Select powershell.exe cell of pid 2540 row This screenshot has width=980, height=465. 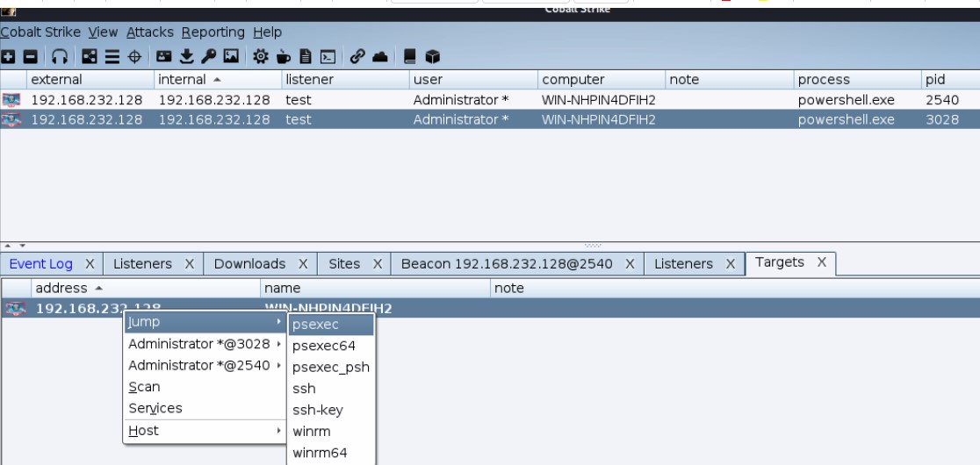pos(857,100)
